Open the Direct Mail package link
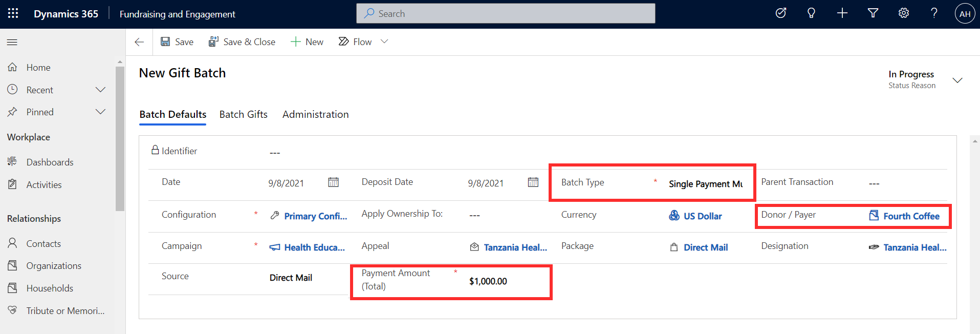 pos(706,247)
